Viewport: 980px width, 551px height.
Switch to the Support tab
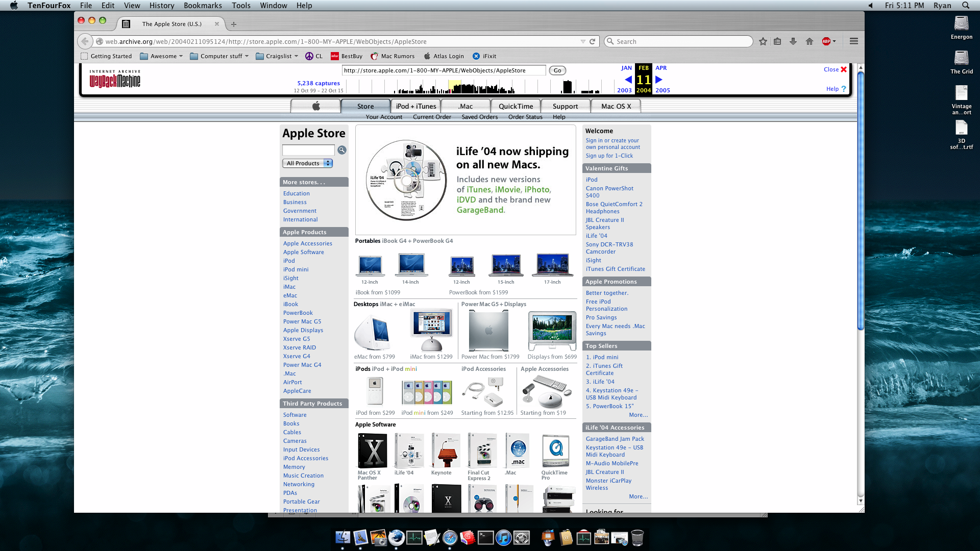tap(565, 106)
